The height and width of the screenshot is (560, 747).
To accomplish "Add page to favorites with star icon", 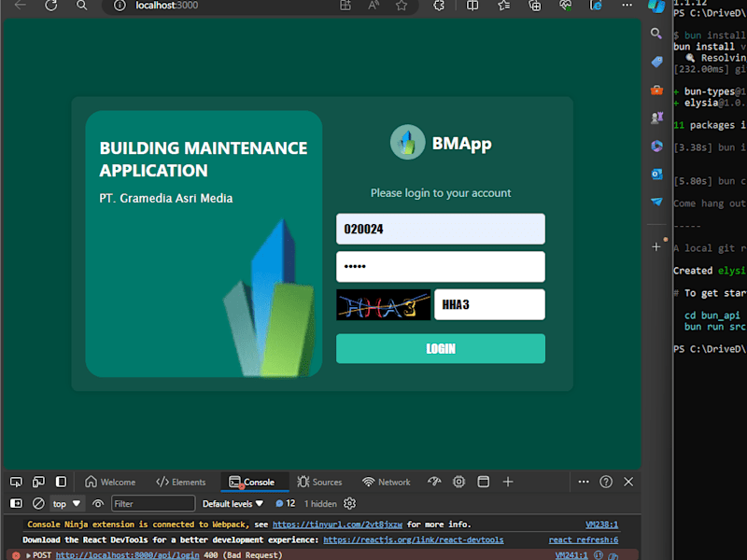I will click(402, 6).
